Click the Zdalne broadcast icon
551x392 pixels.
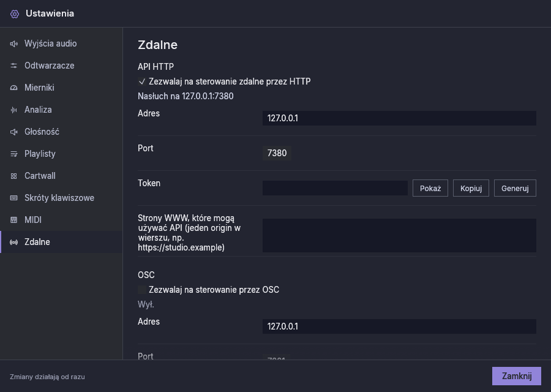click(x=13, y=242)
